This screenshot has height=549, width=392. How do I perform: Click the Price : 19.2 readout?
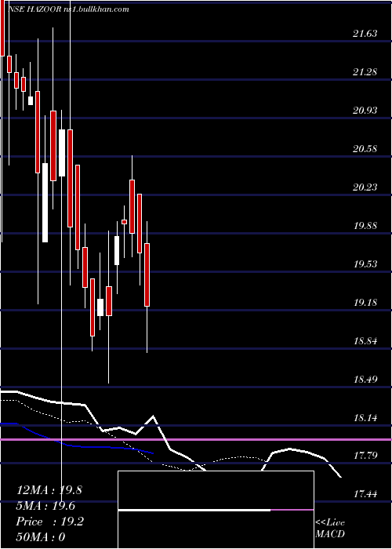(x=49, y=522)
